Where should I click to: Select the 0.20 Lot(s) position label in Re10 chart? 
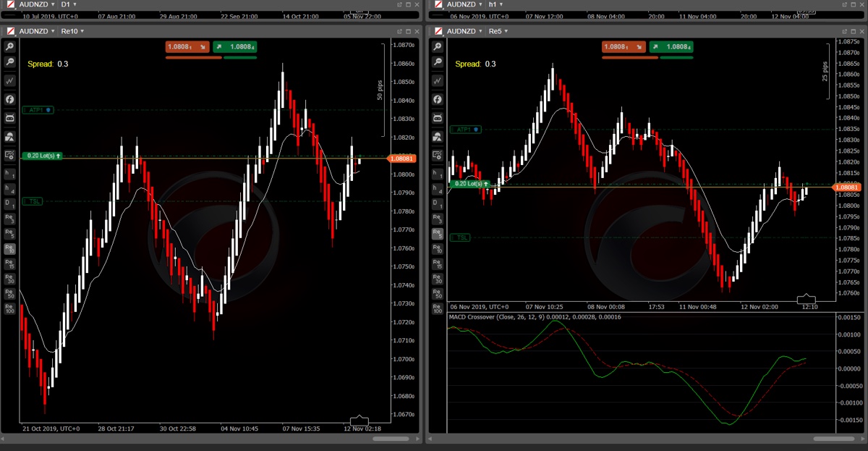[42, 156]
